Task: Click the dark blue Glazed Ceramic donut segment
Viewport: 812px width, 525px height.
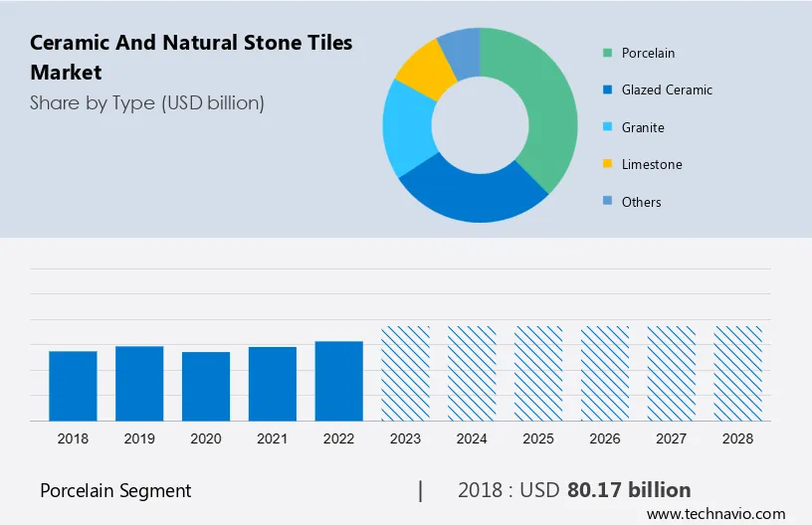Action: point(474,197)
